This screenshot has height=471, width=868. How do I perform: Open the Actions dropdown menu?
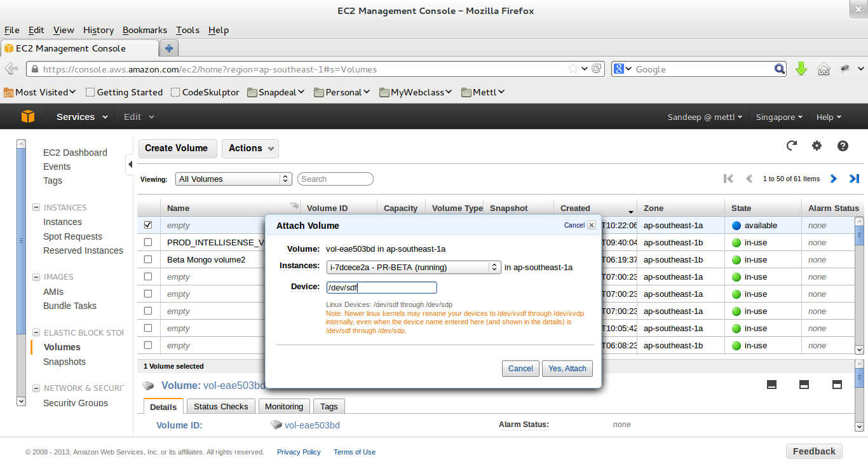[x=250, y=148]
